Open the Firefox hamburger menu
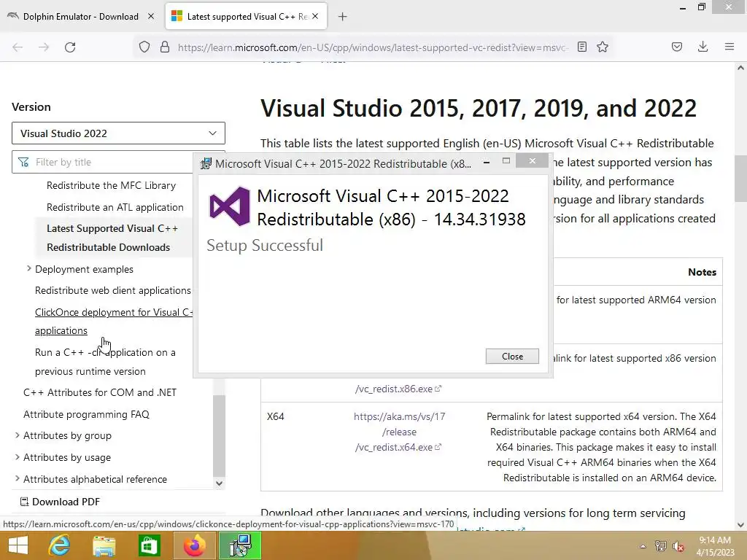Screen dimensions: 747x560 (729, 47)
